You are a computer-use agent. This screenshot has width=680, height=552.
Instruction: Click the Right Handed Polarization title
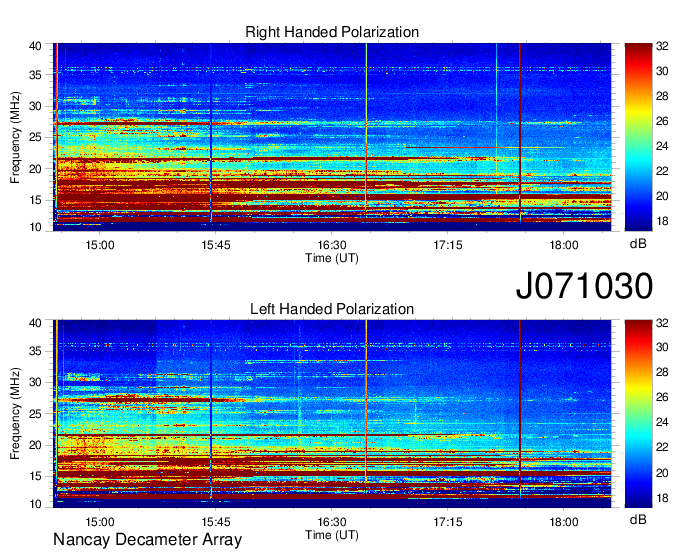point(332,32)
